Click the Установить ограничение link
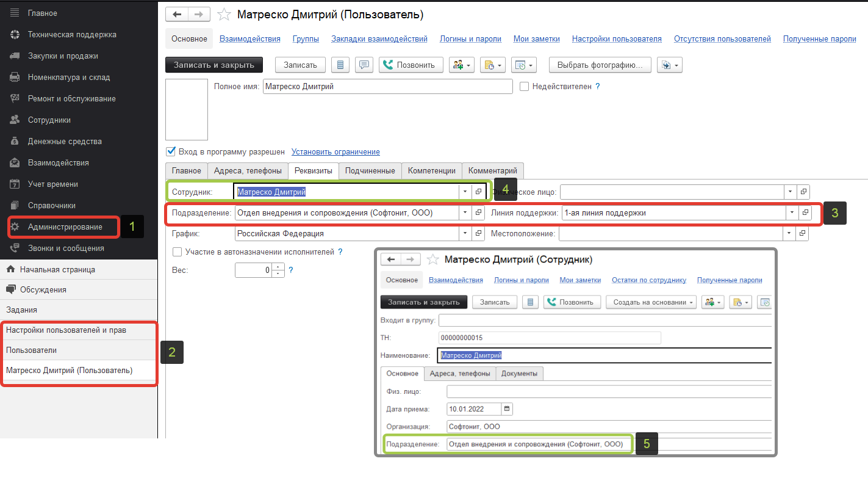The image size is (868, 497). (x=335, y=152)
